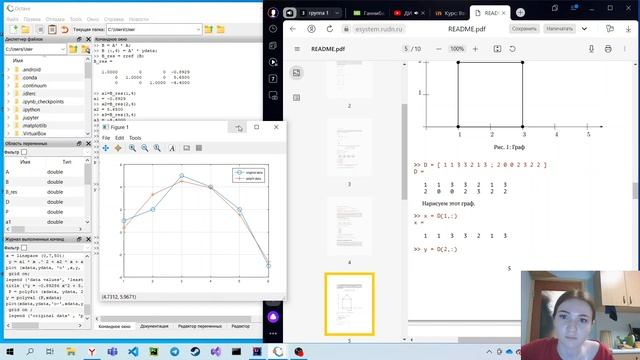Toggle the Filter checkbox in workspace variables panel

(x=24, y=152)
